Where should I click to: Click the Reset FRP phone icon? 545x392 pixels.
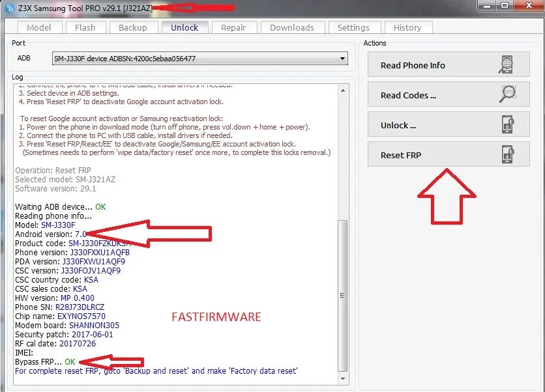coord(508,154)
